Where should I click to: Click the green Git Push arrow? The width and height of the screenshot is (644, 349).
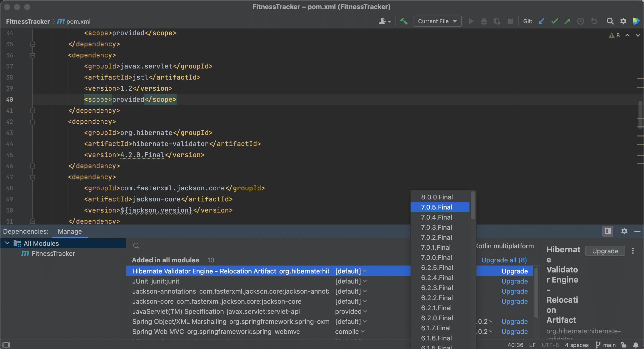(568, 21)
